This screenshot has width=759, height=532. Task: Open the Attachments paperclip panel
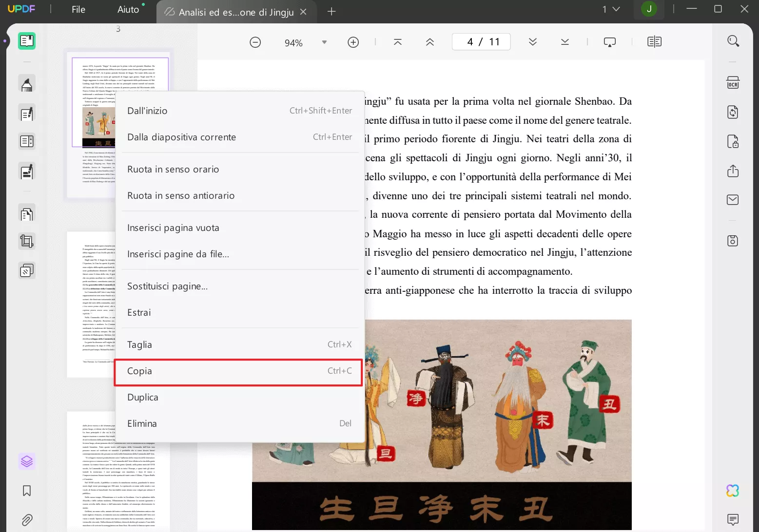pyautogui.click(x=27, y=520)
